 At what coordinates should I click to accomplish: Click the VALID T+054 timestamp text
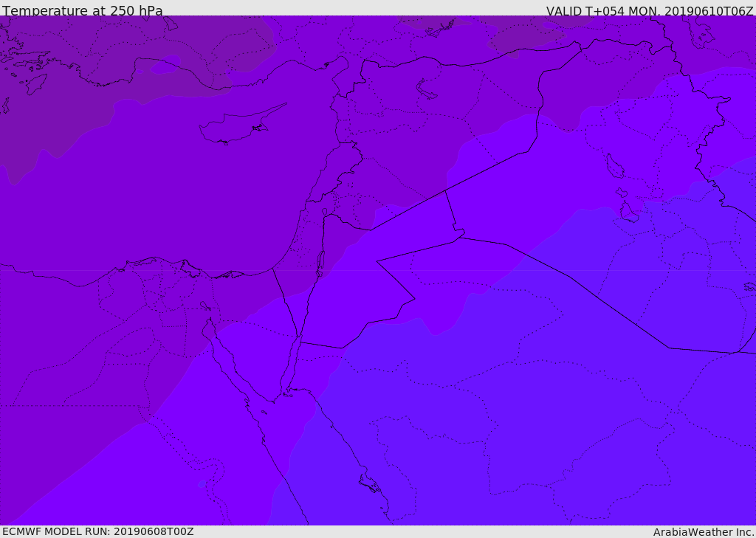click(649, 11)
